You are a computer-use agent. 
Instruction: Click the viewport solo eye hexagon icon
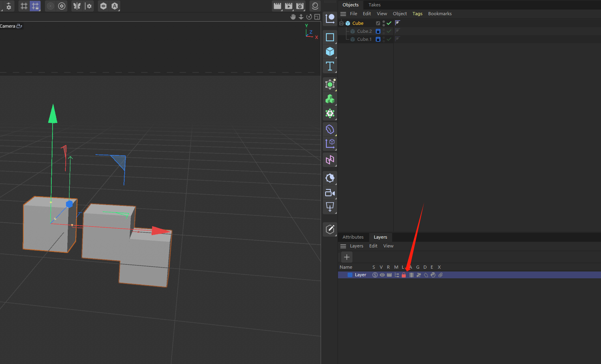click(103, 6)
